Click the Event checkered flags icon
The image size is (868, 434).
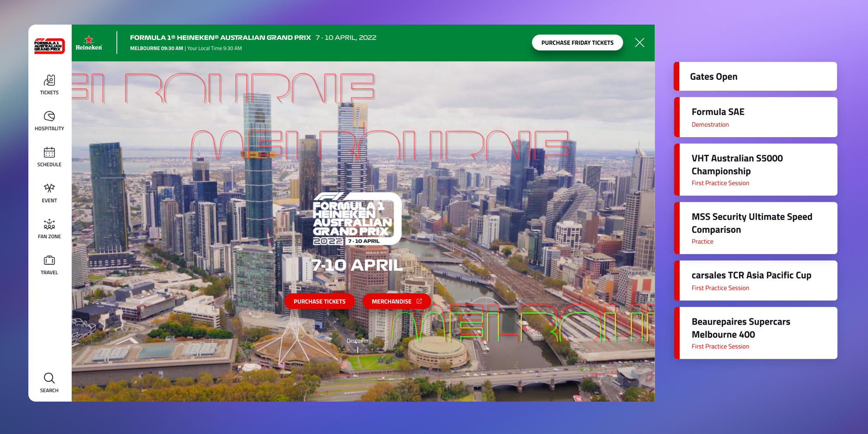(49, 192)
